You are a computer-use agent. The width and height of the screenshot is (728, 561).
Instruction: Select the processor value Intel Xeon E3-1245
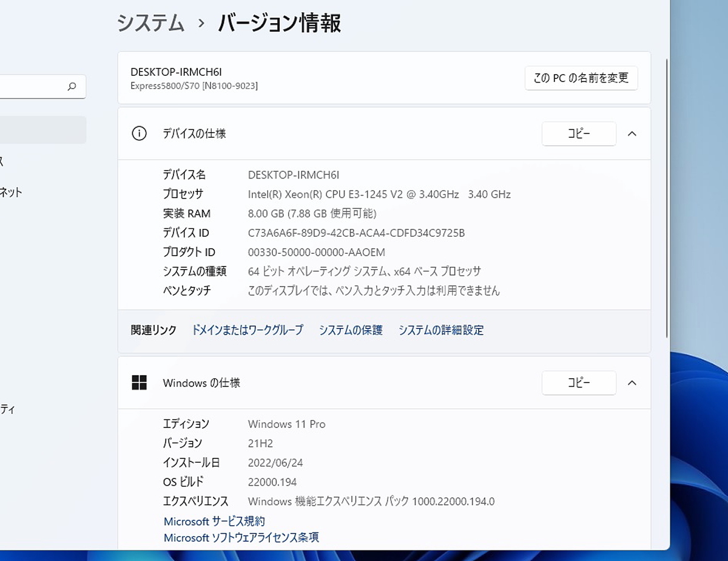click(379, 194)
